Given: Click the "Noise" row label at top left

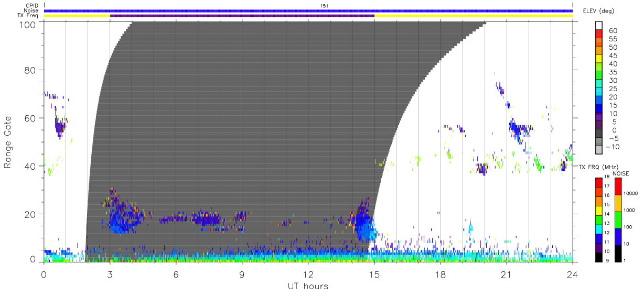Looking at the screenshot, I should [x=31, y=10].
